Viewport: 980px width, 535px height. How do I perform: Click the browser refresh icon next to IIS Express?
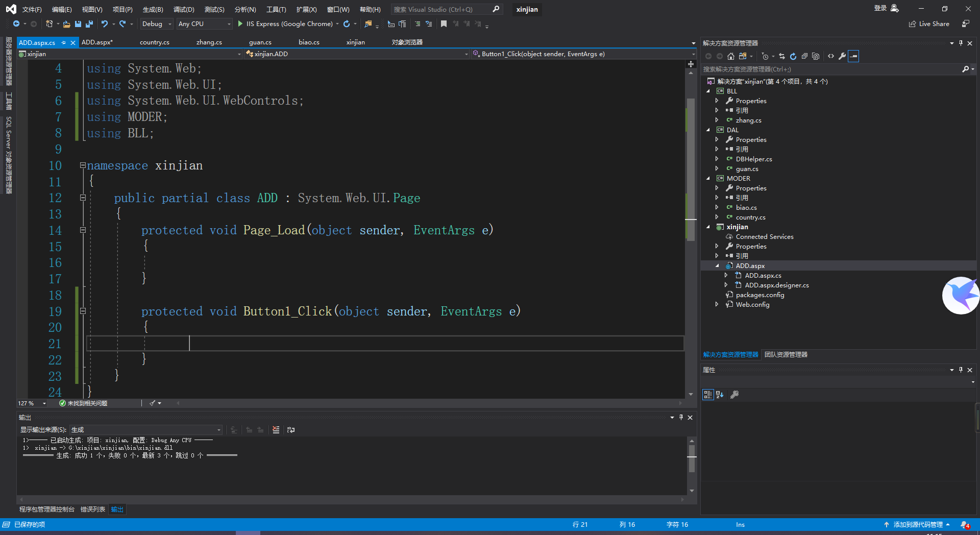coord(347,24)
